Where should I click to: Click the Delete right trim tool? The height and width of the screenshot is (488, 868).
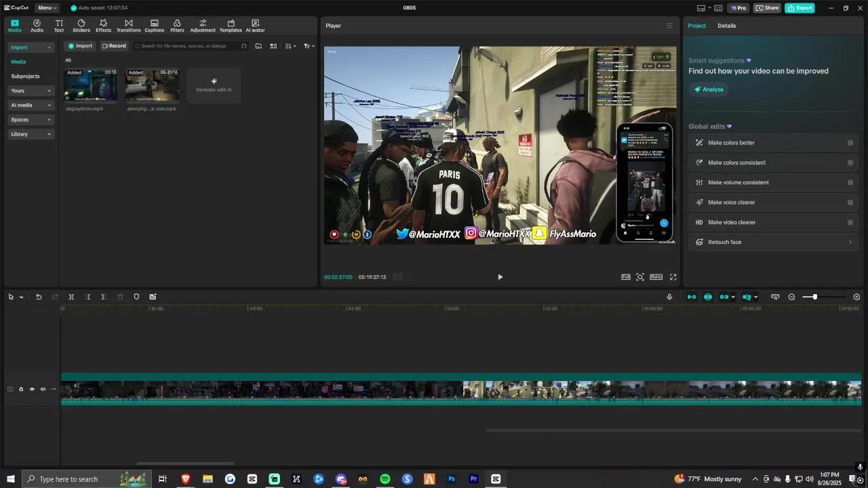tap(103, 297)
